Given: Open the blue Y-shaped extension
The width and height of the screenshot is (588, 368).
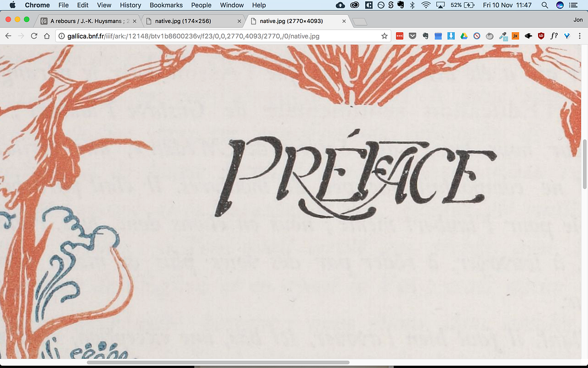Looking at the screenshot, I should [567, 36].
